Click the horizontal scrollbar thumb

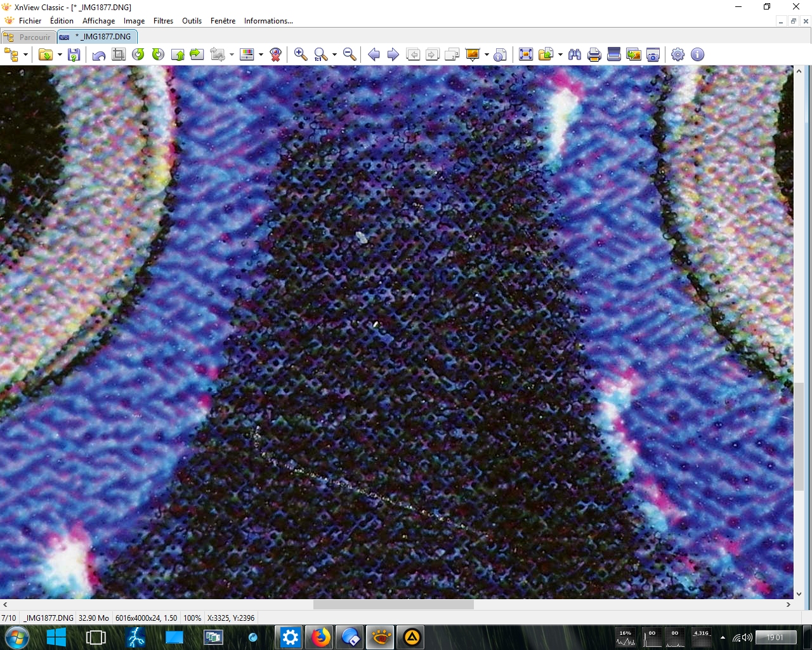pyautogui.click(x=393, y=605)
